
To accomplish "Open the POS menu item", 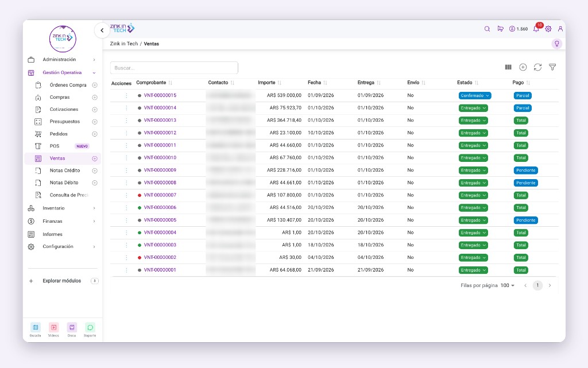I will click(55, 146).
